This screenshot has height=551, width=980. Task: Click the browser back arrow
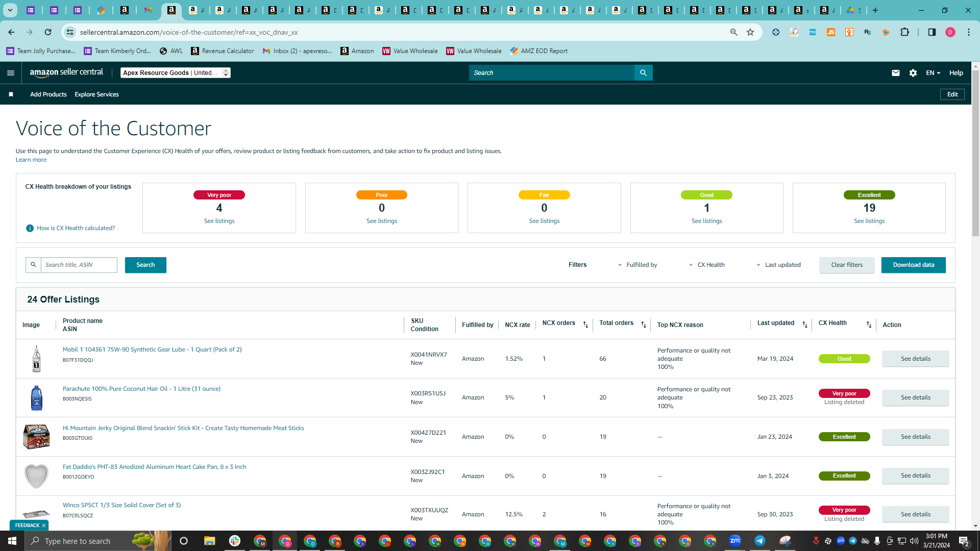(x=11, y=32)
